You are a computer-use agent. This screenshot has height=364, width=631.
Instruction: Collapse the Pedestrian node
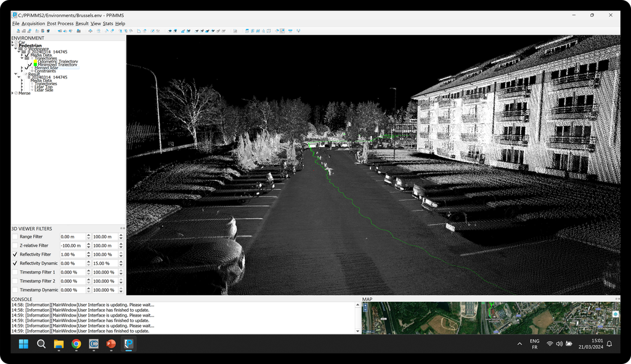click(x=12, y=46)
